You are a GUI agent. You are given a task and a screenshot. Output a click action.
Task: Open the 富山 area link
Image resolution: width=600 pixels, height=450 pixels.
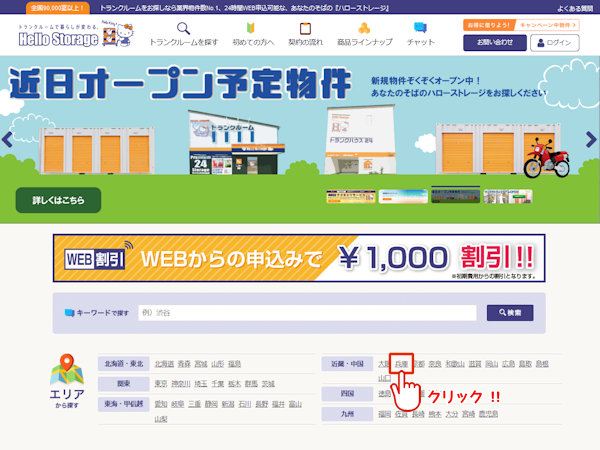[x=295, y=404]
